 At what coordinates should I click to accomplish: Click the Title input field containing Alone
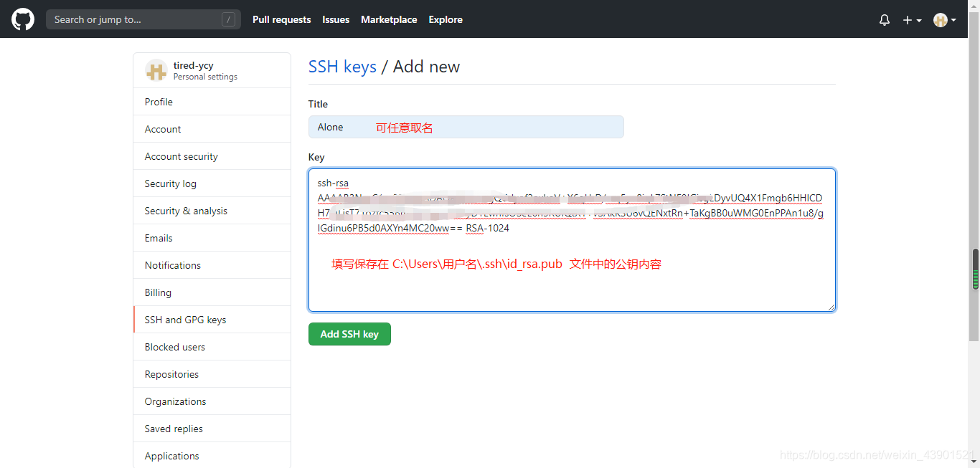click(466, 127)
